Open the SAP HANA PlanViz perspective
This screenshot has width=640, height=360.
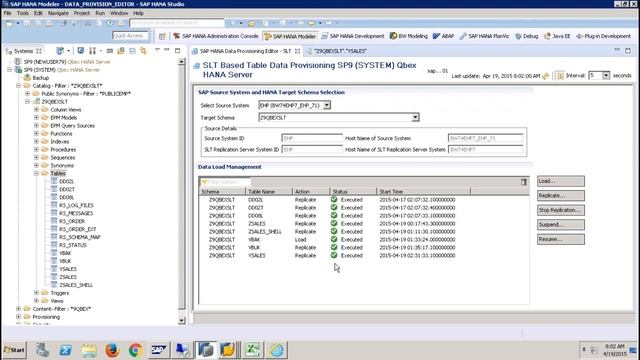point(484,36)
